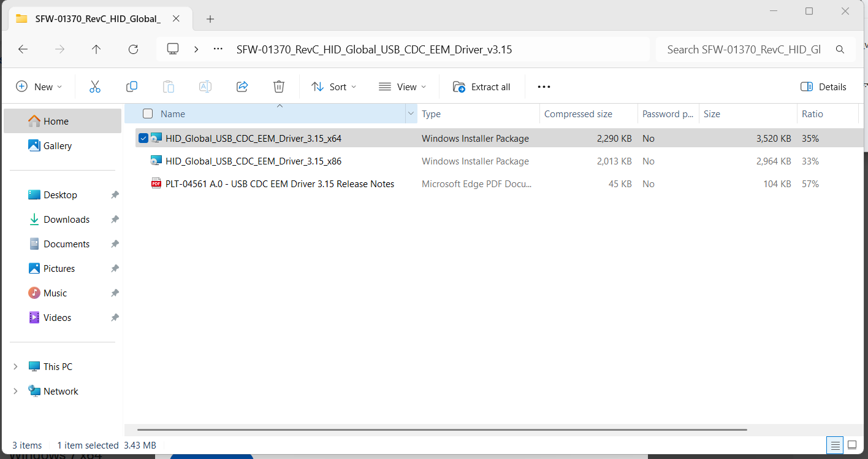The height and width of the screenshot is (459, 868).
Task: Click the Copy icon in toolbar
Action: point(131,87)
